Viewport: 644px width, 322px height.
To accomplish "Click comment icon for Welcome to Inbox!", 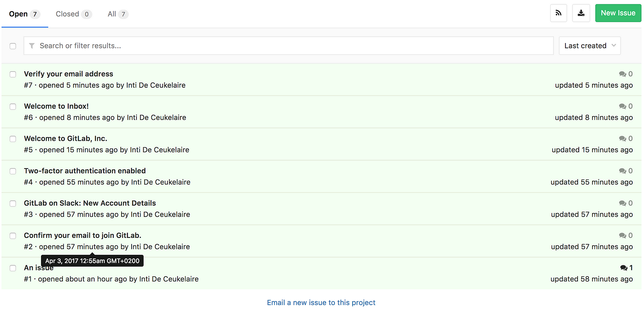I will [622, 106].
